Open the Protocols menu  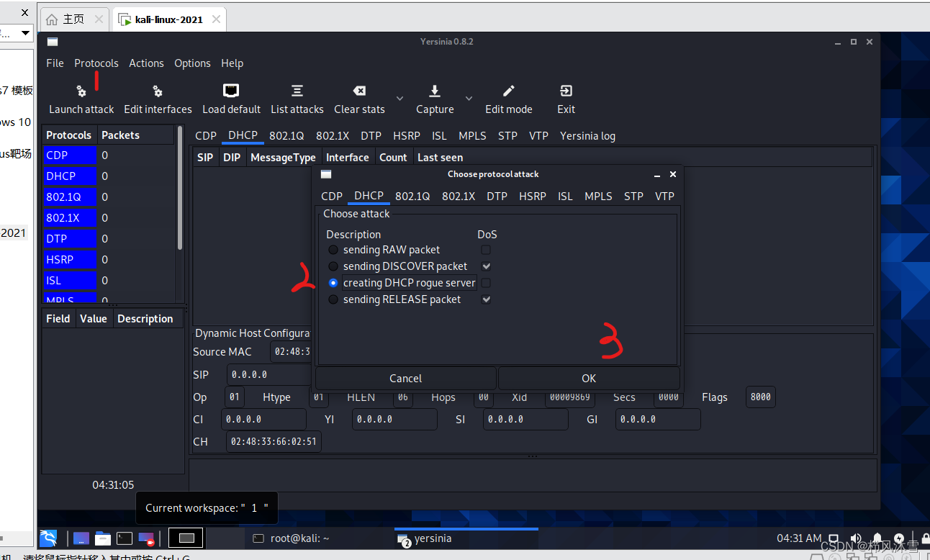point(96,63)
